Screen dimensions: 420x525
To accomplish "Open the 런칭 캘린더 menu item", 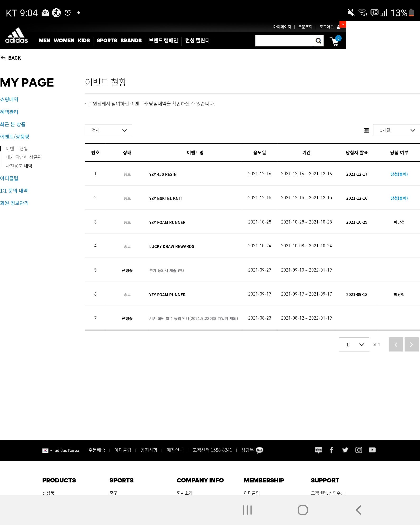I will tap(197, 41).
